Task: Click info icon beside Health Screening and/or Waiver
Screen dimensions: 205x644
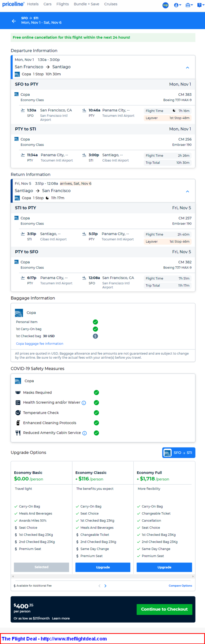Action: [x=84, y=403]
